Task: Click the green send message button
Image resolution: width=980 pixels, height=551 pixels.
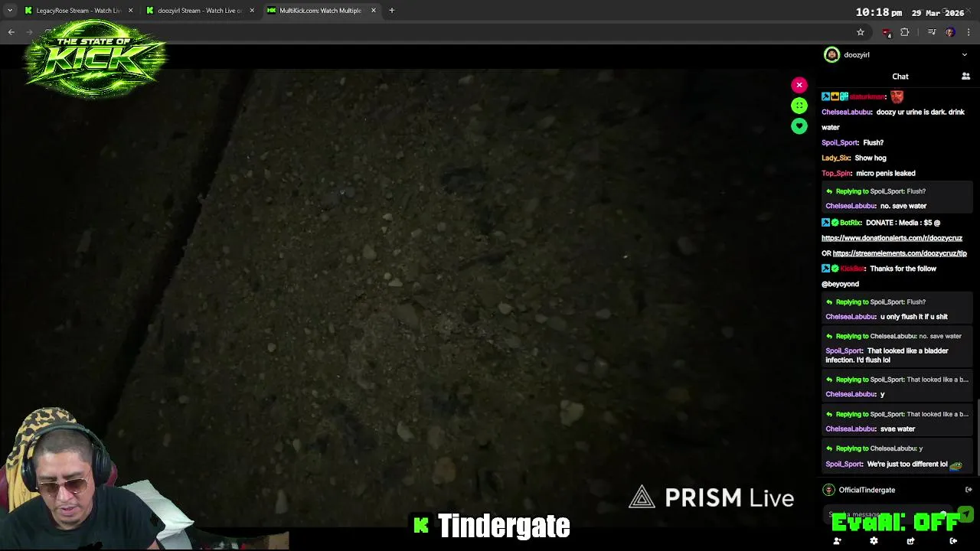Action: pyautogui.click(x=965, y=515)
